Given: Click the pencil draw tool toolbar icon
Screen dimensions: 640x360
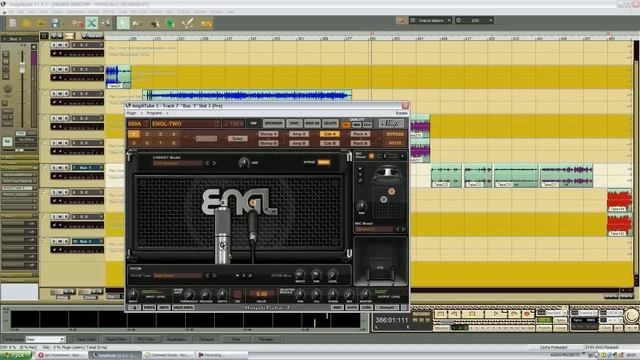Looking at the screenshot, I should [188, 23].
